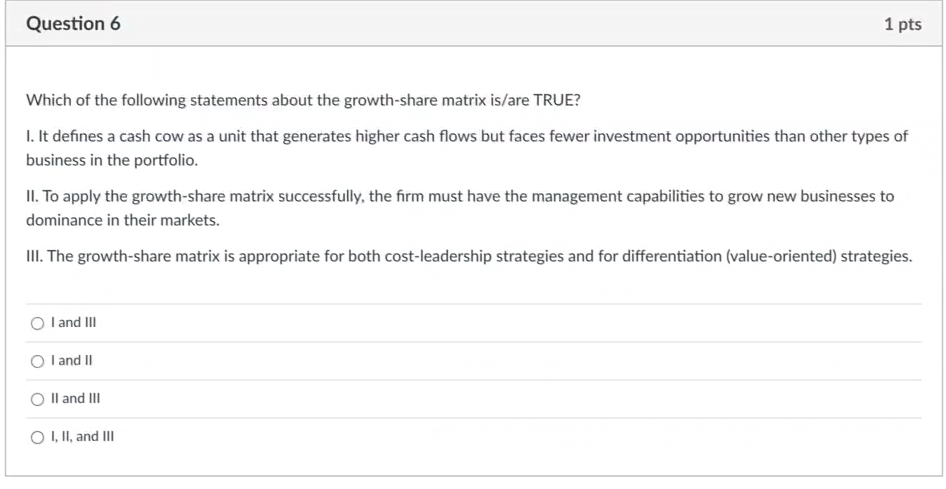
Task: Click statement III starting "The growth-share matrix is appropriate"
Action: pyautogui.click(x=469, y=257)
